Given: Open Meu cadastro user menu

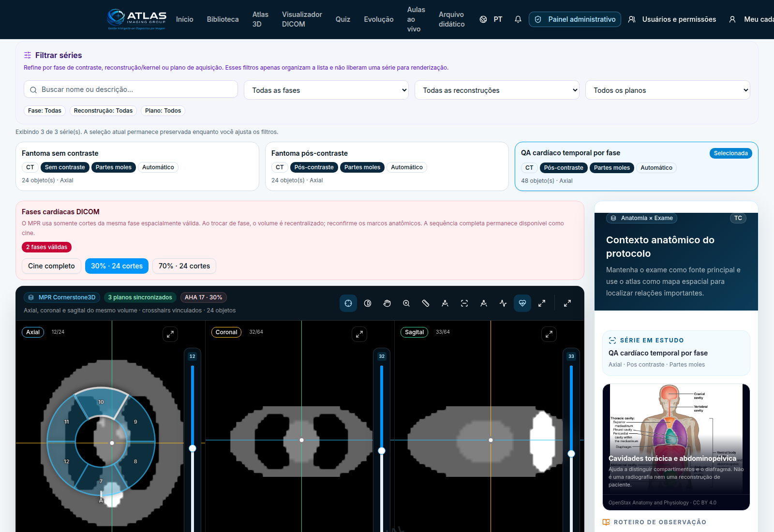Looking at the screenshot, I should pos(751,19).
